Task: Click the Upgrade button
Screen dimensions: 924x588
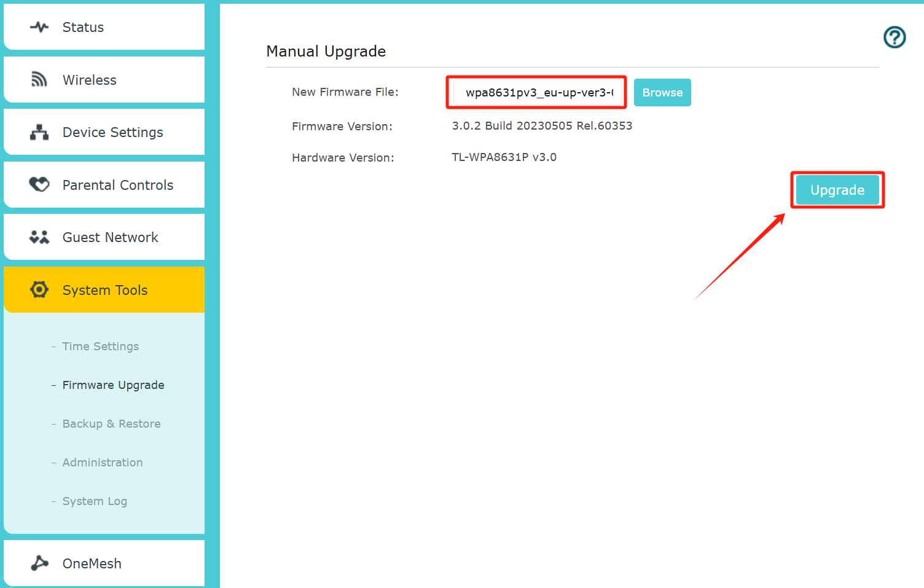Action: pyautogui.click(x=837, y=190)
